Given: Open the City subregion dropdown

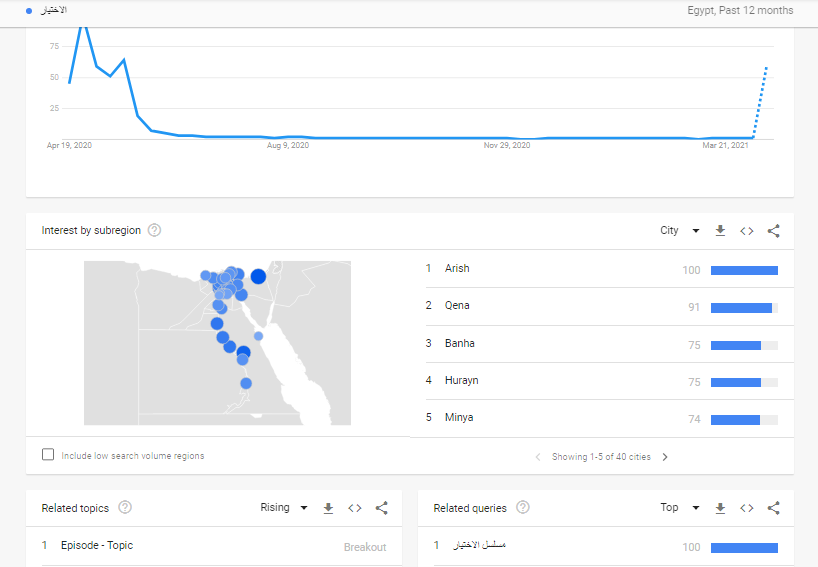Looking at the screenshot, I should click(679, 231).
